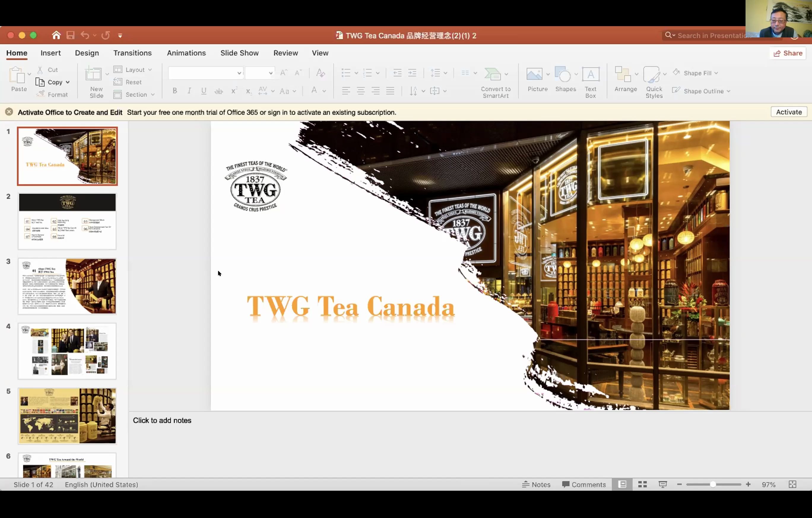Toggle Strikethrough formatting
The image size is (812, 518).
tap(218, 91)
